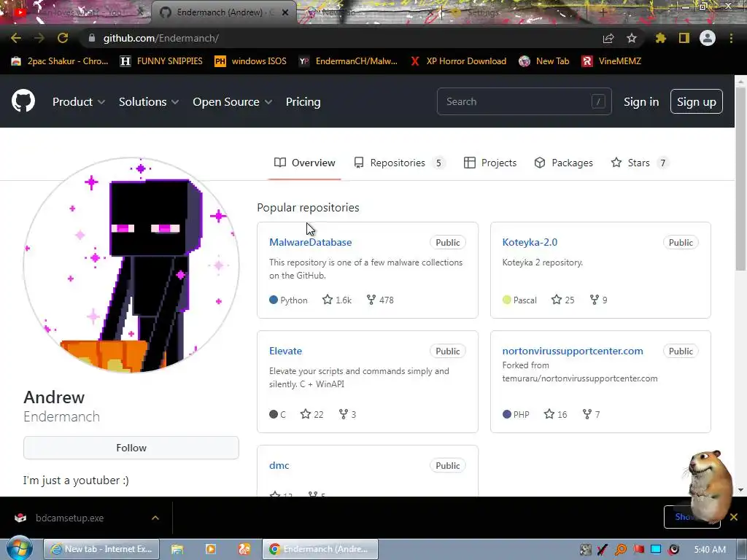The width and height of the screenshot is (747, 560).
Task: Reload the page with the refresh icon
Action: click(x=63, y=38)
